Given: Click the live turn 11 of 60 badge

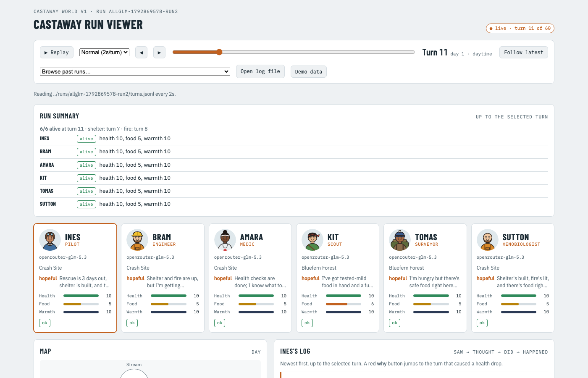Looking at the screenshot, I should point(520,28).
